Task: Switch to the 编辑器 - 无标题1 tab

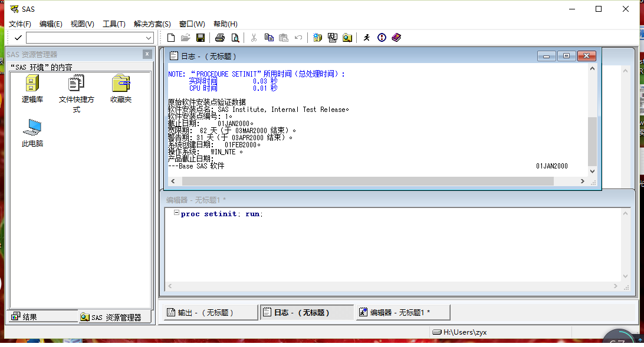Action: (x=403, y=313)
